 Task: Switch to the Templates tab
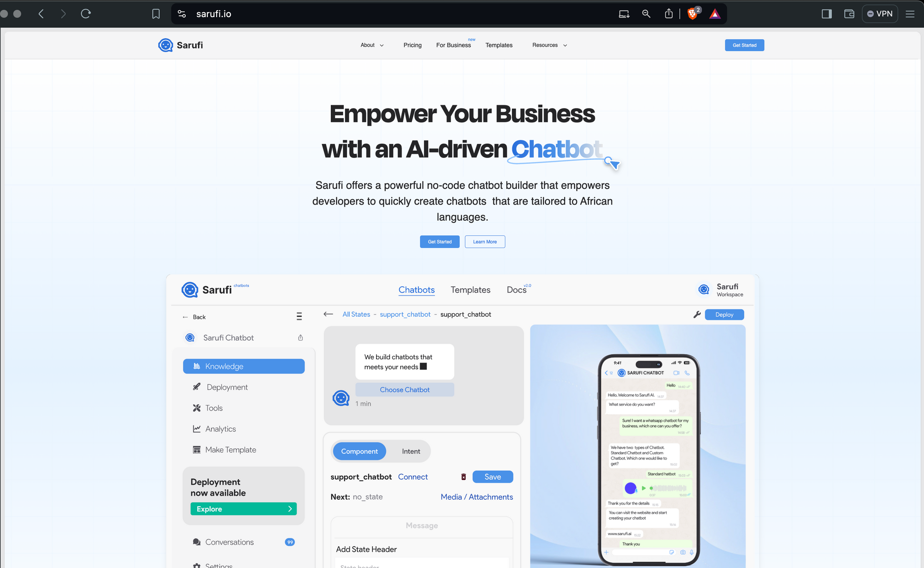(x=471, y=290)
